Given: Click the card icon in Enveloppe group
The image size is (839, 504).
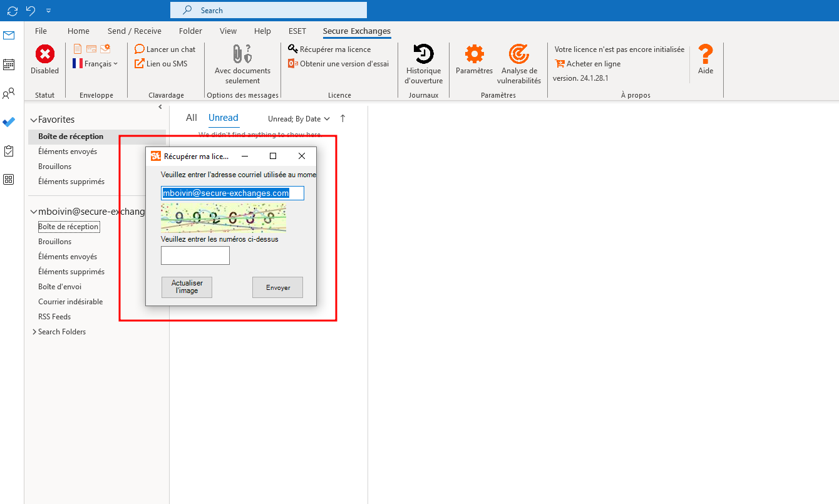Looking at the screenshot, I should 91,49.
